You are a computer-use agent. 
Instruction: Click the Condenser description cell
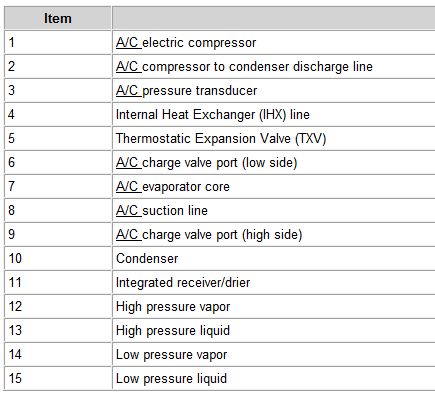click(274, 259)
